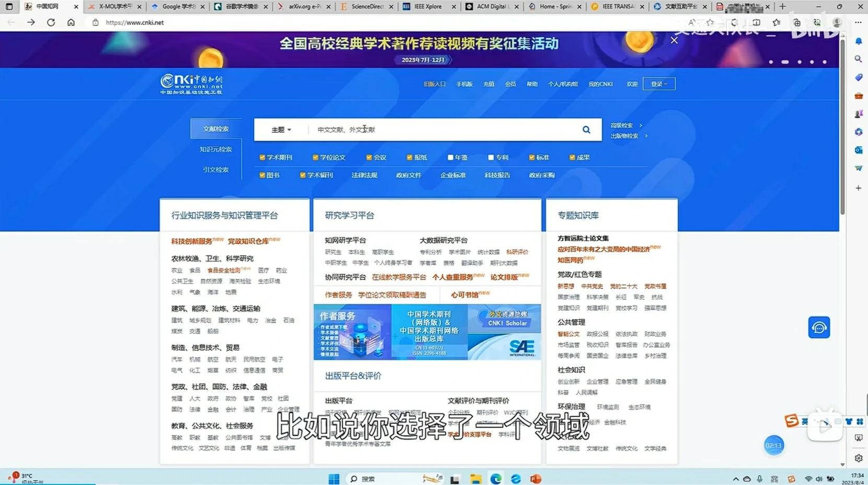Refresh the page with the browser reload icon
This screenshot has height=485, width=868.
51,22
